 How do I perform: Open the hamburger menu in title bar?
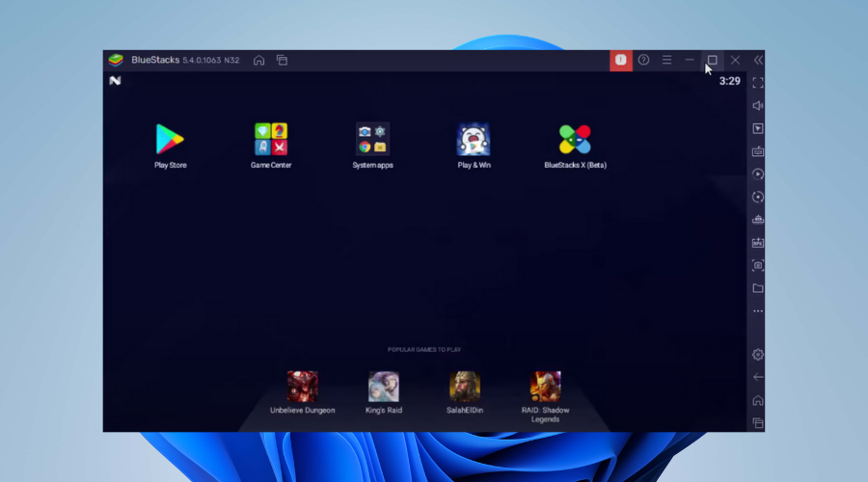click(x=666, y=60)
